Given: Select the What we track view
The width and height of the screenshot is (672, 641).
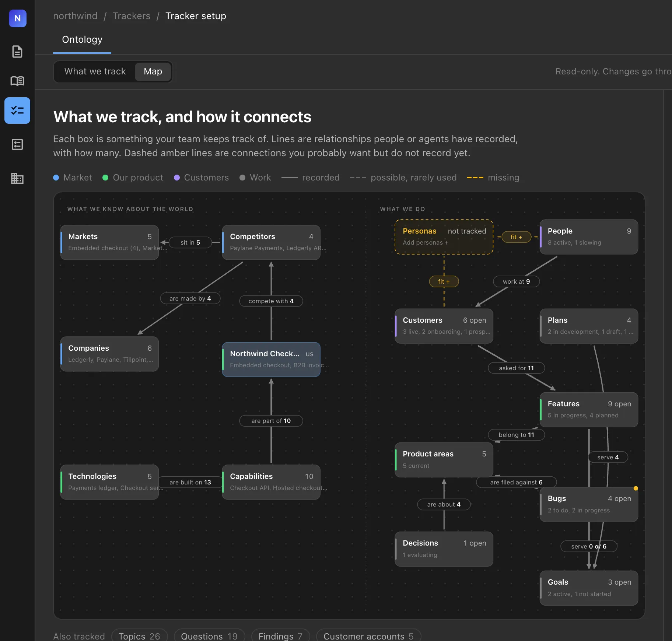Looking at the screenshot, I should click(95, 71).
